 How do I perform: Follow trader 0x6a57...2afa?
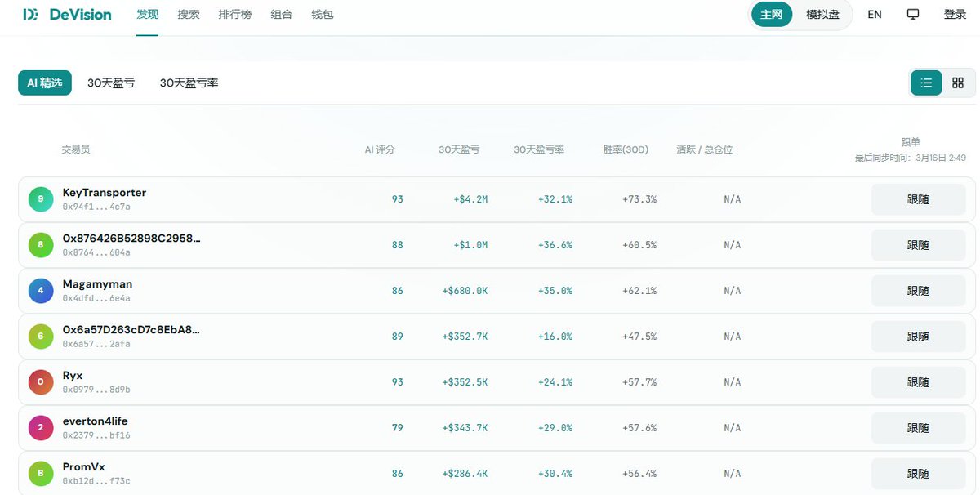(x=918, y=337)
